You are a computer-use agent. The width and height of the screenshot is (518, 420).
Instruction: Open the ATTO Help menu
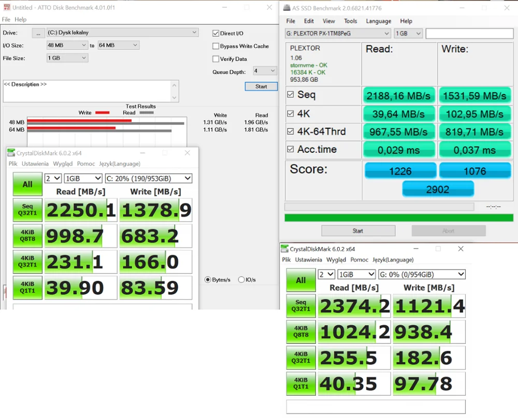pyautogui.click(x=21, y=20)
